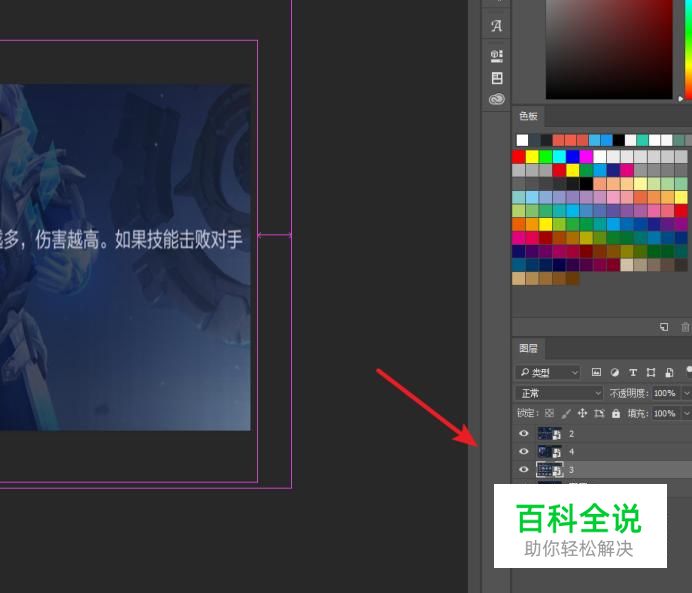Hide layer 2 with its eye icon

pyautogui.click(x=523, y=433)
